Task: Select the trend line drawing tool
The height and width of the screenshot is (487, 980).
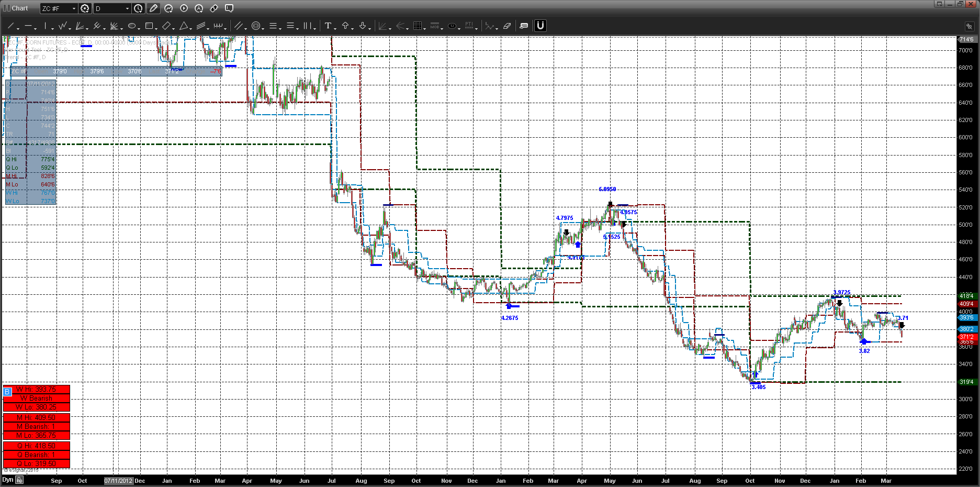Action: [10, 26]
